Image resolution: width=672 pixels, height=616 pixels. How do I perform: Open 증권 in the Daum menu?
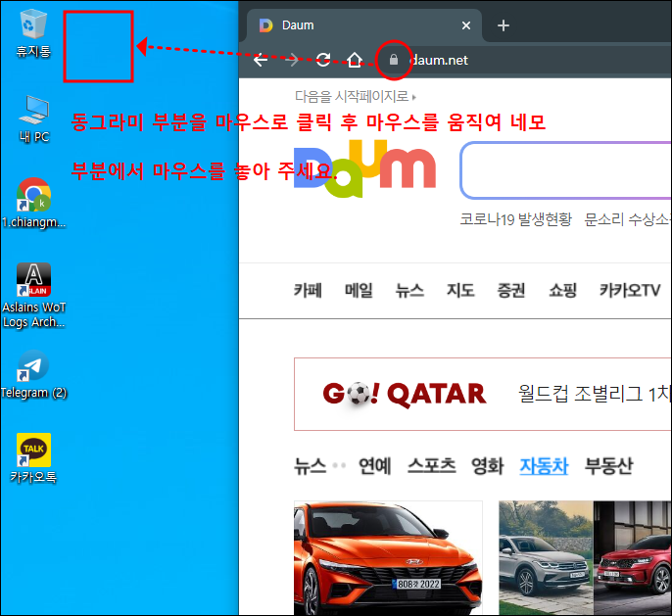[511, 291]
